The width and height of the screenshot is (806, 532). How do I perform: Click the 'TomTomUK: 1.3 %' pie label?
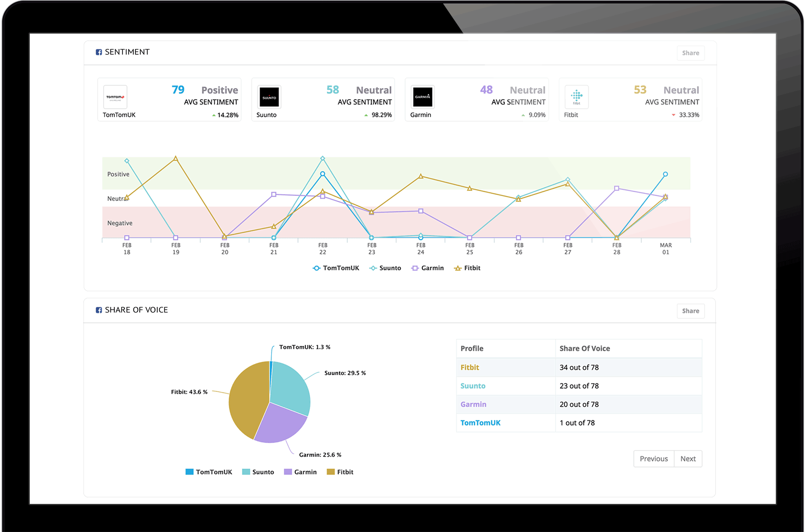coord(305,347)
